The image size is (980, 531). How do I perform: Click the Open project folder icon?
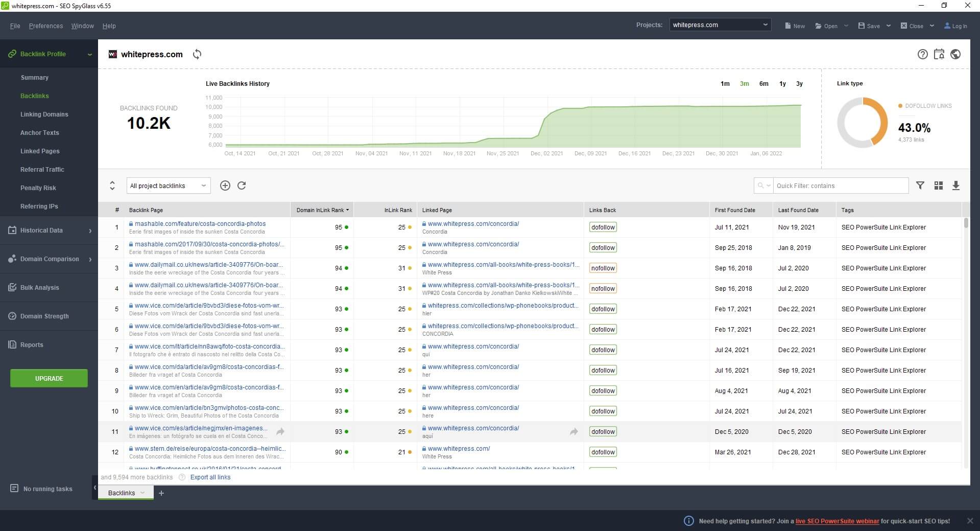click(818, 26)
